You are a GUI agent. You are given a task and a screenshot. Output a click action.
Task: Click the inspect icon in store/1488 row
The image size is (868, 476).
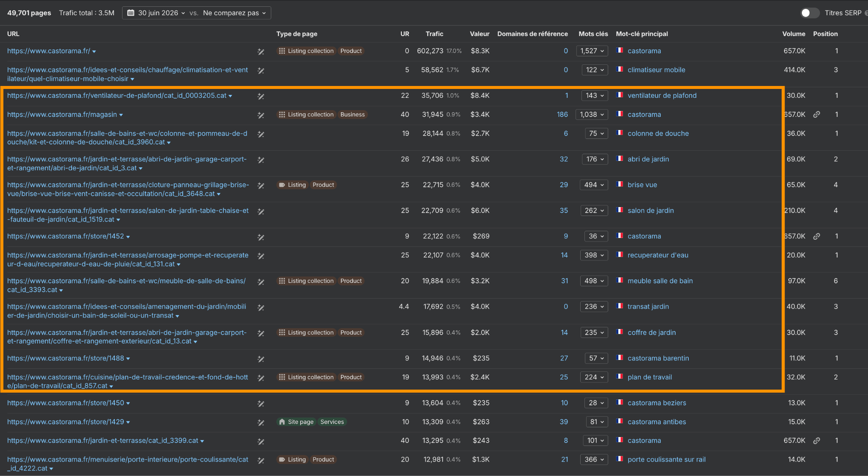[261, 359]
